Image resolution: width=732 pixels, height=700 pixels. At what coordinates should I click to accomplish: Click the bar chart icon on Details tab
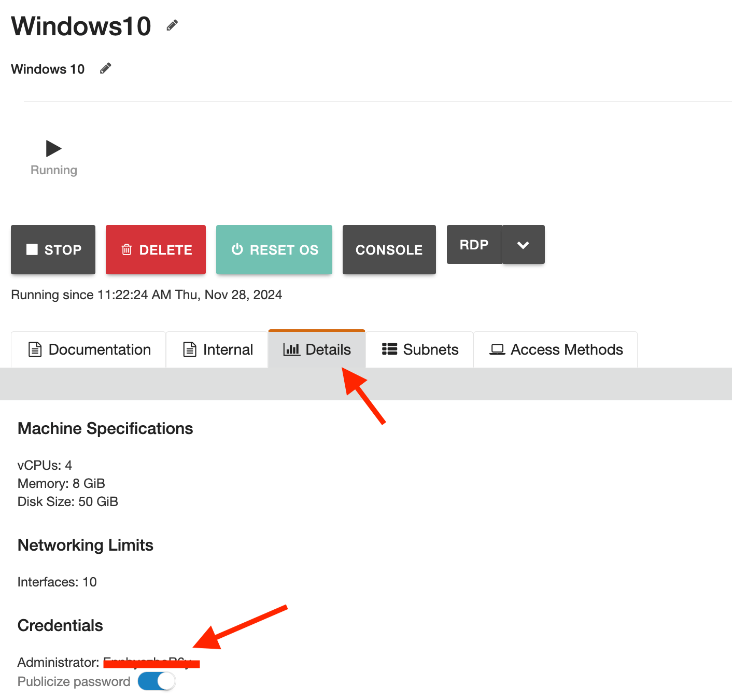[x=291, y=349]
